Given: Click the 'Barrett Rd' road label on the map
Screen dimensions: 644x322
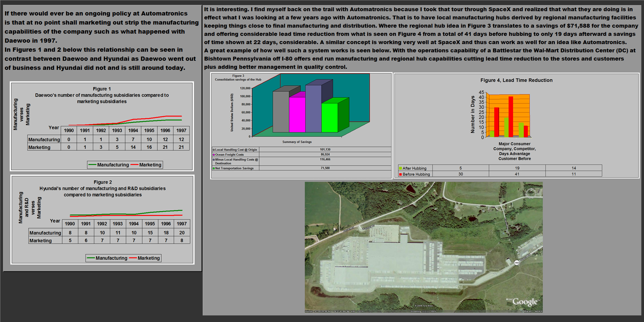Looking at the screenshot, I should click(348, 229).
